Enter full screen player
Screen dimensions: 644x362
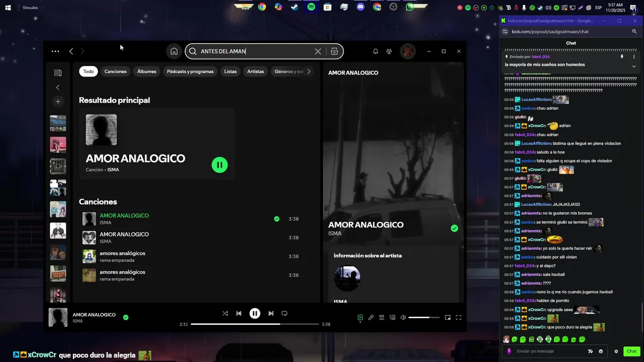pos(458,317)
